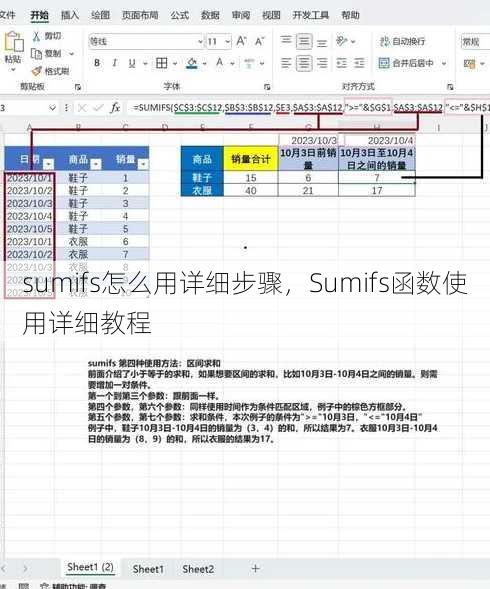This screenshot has width=490, height=589.
Task: Open the underline style dropdown arrow
Action: pos(145,63)
